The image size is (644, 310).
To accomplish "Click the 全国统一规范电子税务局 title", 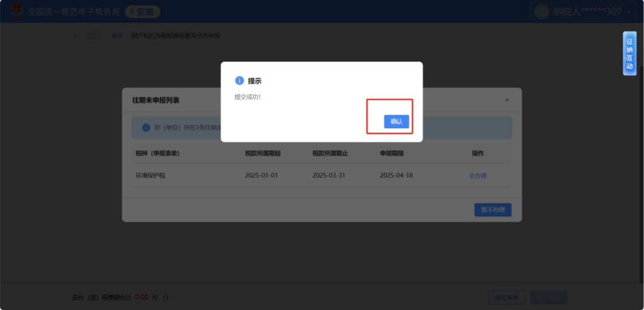I will [x=73, y=12].
